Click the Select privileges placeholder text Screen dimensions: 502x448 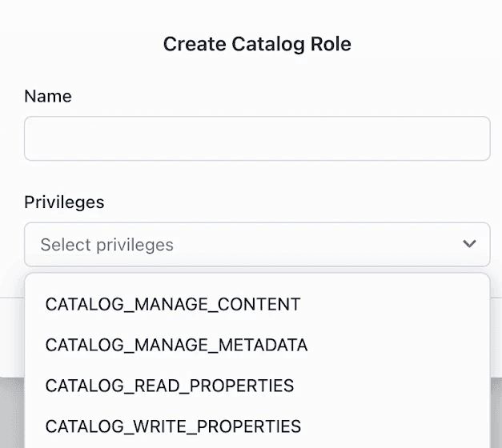tap(107, 244)
